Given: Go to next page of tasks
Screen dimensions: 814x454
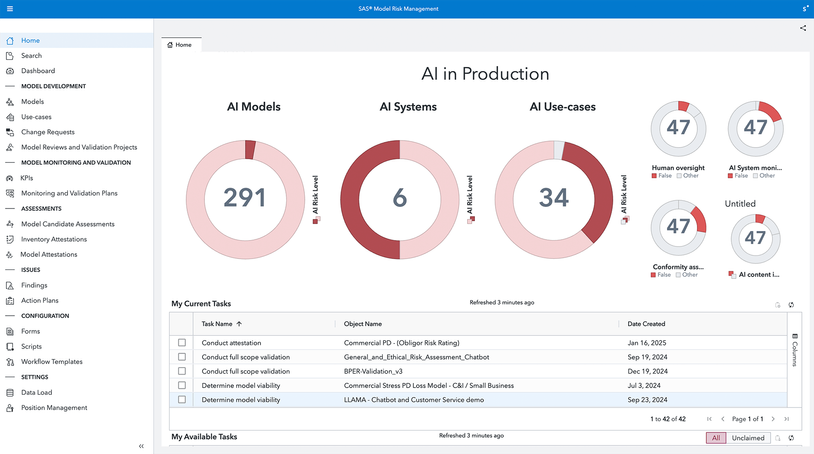Looking at the screenshot, I should point(773,419).
